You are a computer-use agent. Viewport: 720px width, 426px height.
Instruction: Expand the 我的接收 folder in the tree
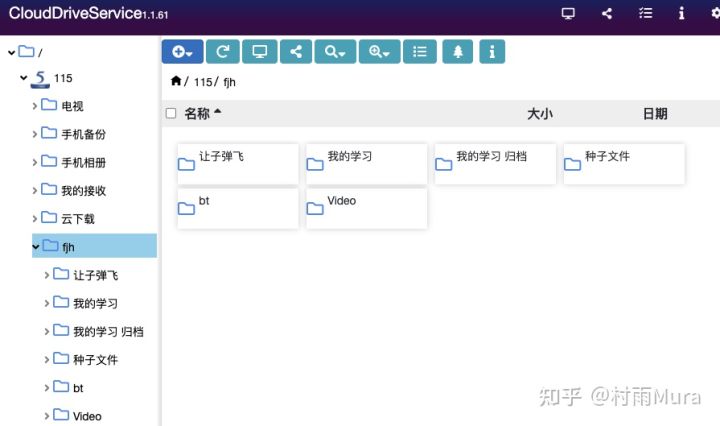(35, 191)
